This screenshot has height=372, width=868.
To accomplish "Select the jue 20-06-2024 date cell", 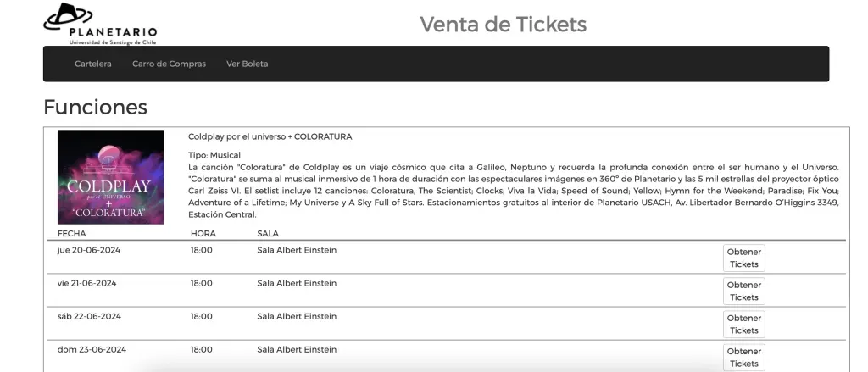I will pyautogui.click(x=86, y=250).
